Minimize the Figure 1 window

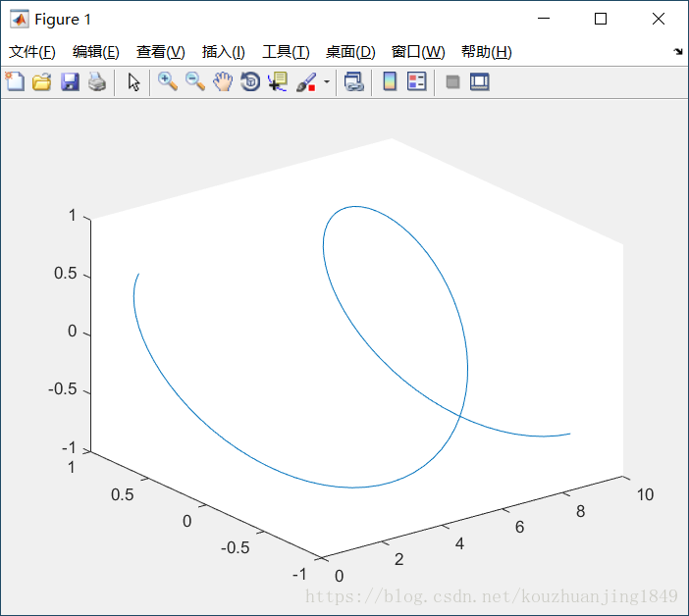pyautogui.click(x=544, y=19)
